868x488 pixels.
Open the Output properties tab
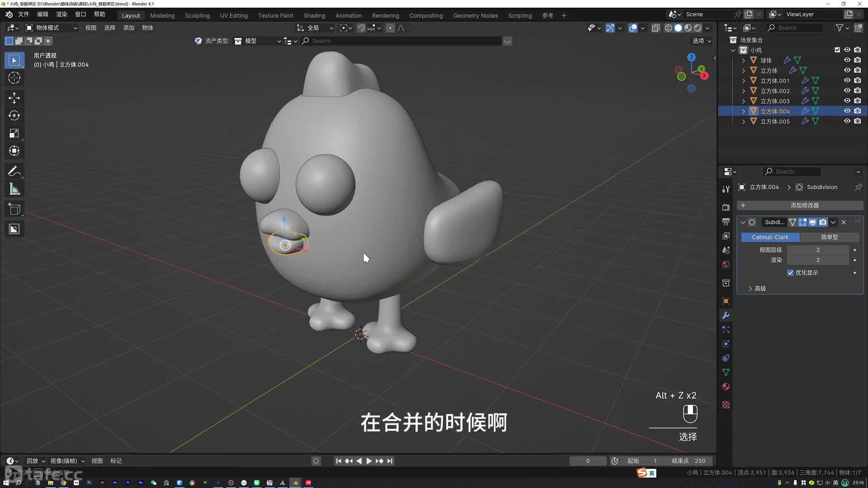(726, 222)
